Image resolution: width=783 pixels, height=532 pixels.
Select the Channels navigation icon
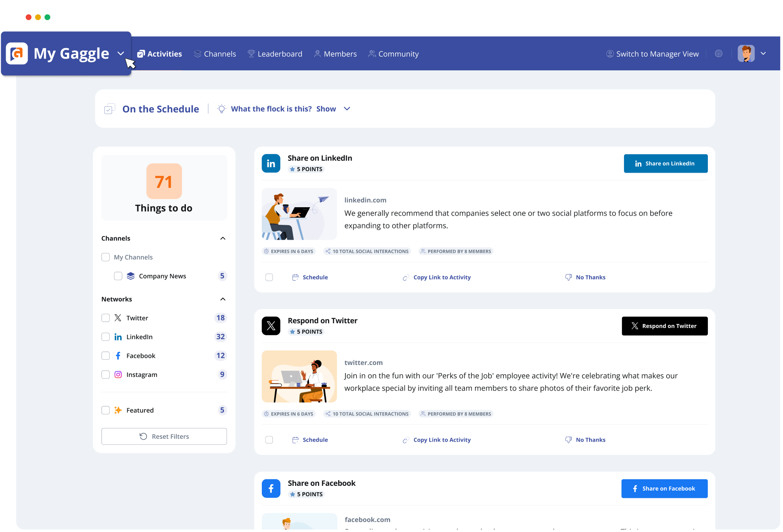pos(197,53)
